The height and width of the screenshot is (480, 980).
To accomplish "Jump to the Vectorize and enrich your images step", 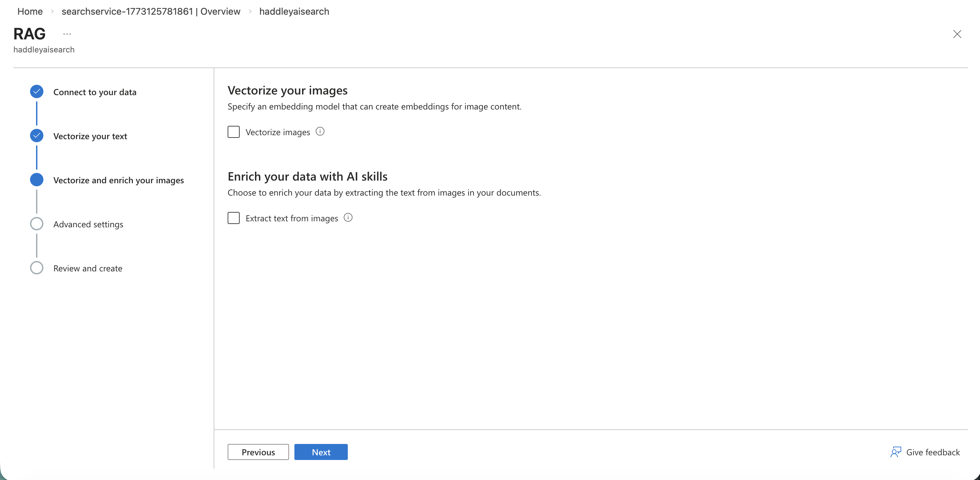I will (x=118, y=180).
